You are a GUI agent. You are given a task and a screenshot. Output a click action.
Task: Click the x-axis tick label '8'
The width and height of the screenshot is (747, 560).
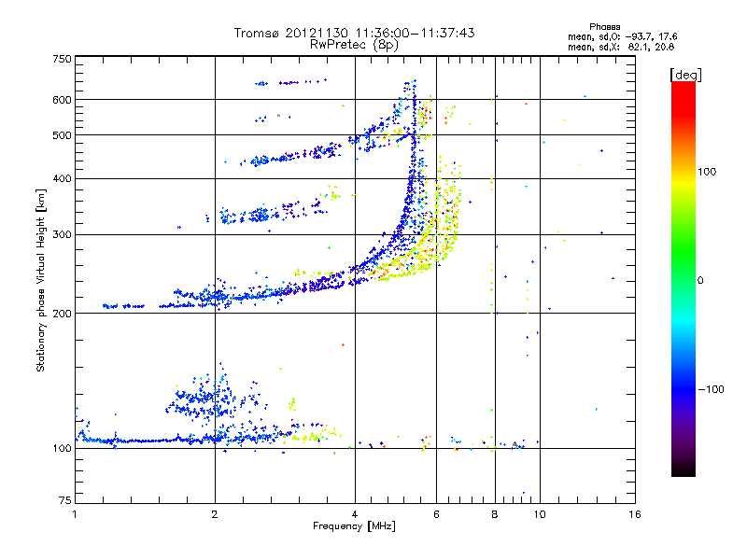(x=495, y=514)
